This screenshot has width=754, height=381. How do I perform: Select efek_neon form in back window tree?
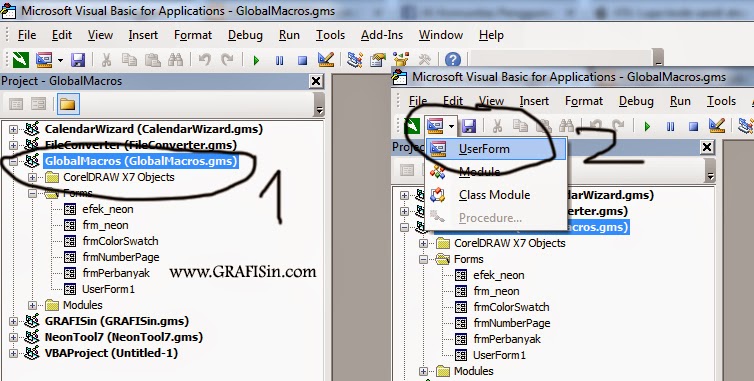[108, 209]
